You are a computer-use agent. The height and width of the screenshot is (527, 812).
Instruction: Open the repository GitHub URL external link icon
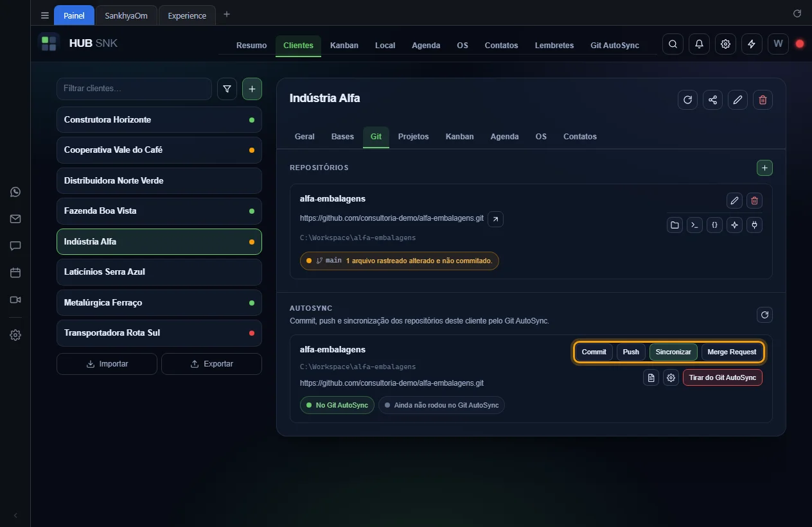coord(495,219)
